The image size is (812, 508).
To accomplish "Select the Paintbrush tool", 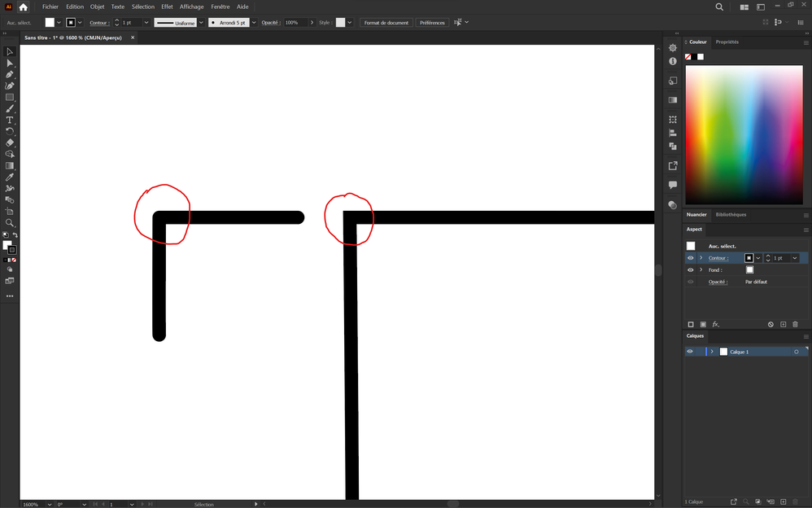I will click(x=9, y=108).
